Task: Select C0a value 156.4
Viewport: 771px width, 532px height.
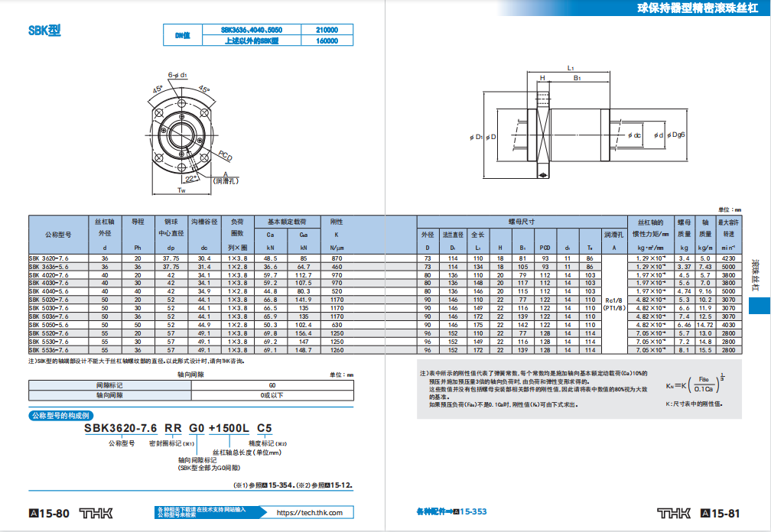Action: click(304, 333)
